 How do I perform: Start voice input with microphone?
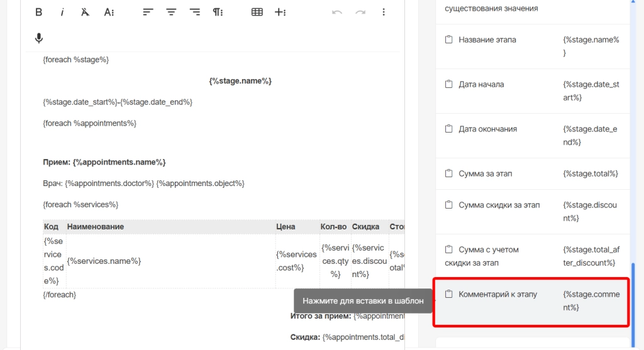pos(39,38)
